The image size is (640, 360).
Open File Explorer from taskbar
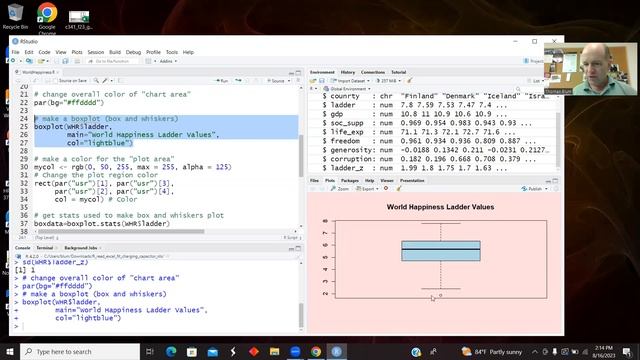point(274,351)
